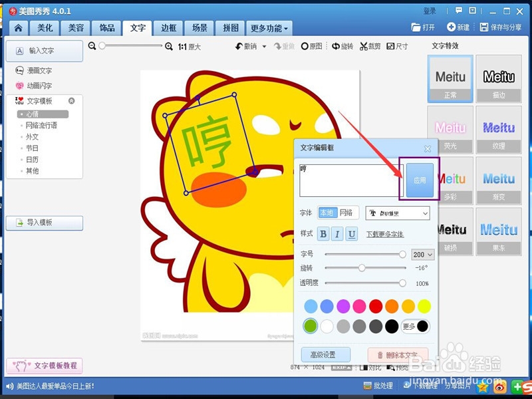Select the 日历 template category
Screen dimensions: 532x399
click(x=32, y=160)
